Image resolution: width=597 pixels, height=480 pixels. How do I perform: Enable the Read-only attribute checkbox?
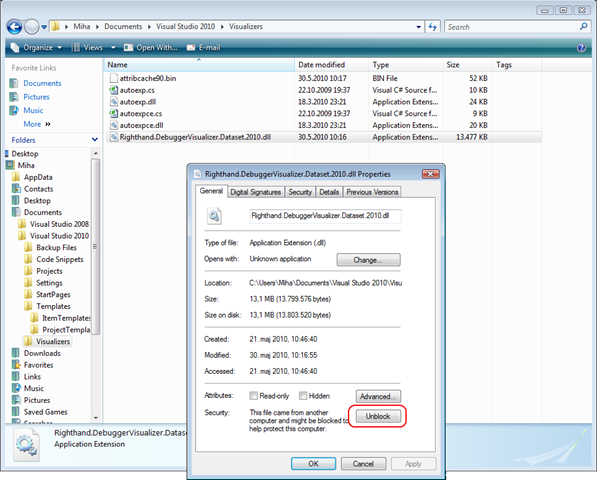[253, 396]
